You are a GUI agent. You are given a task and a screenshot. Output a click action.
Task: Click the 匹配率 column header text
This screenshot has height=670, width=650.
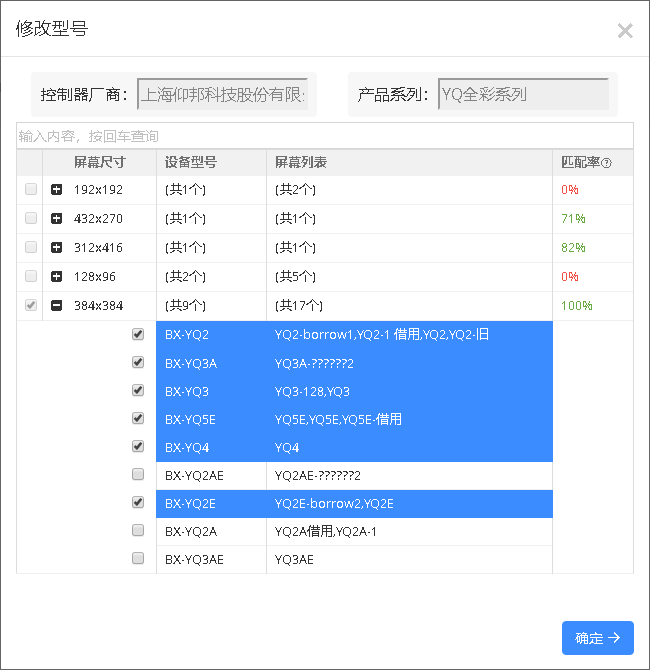[581, 162]
